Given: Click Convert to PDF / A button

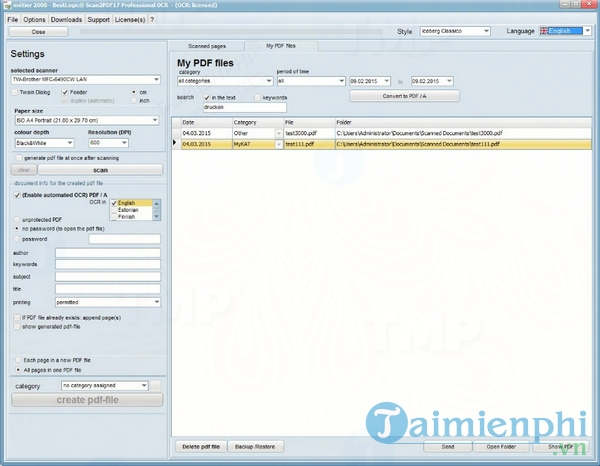Looking at the screenshot, I should click(x=404, y=96).
